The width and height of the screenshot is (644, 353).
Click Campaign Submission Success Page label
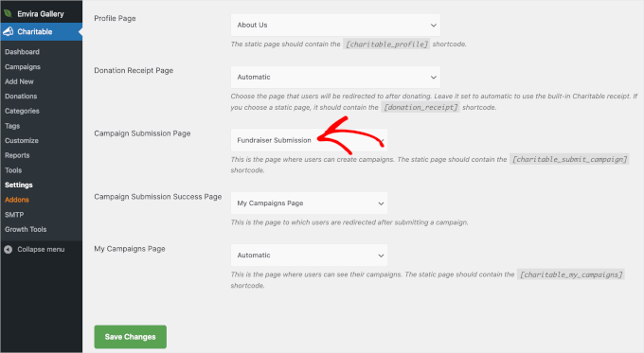[158, 197]
